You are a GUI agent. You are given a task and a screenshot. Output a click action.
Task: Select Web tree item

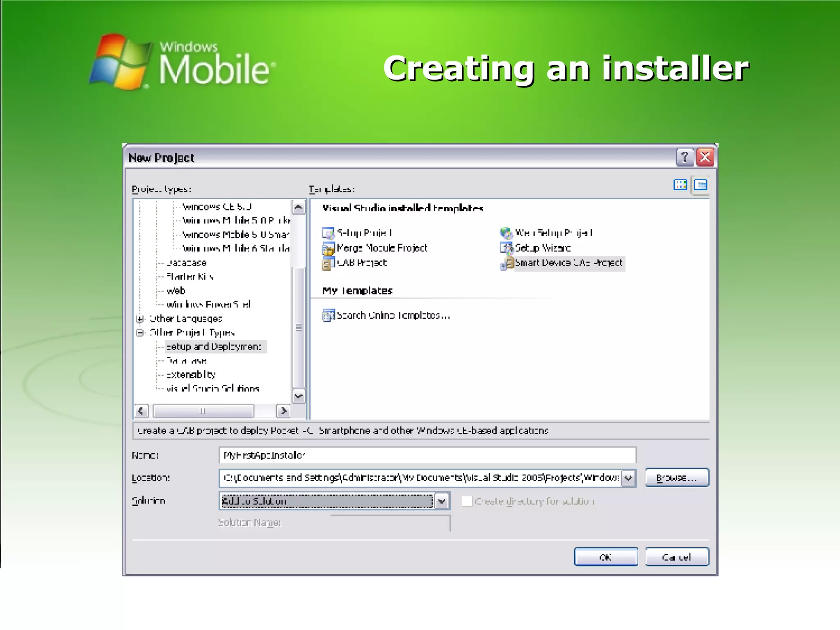[x=176, y=291]
